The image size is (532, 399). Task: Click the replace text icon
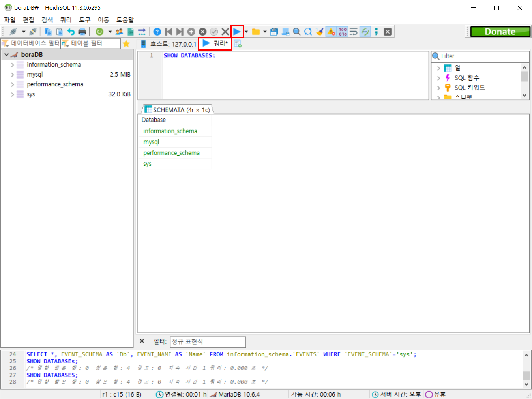pos(308,32)
